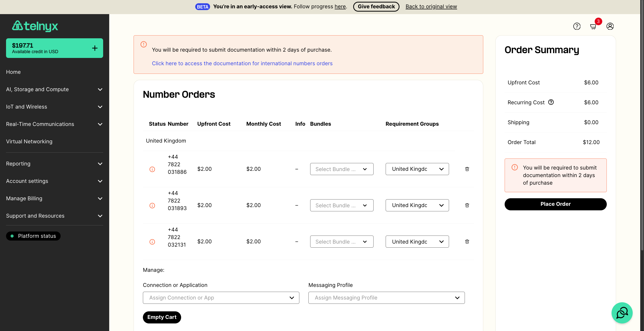644x331 pixels.
Task: Go to Home in sidebar
Action: point(13,72)
